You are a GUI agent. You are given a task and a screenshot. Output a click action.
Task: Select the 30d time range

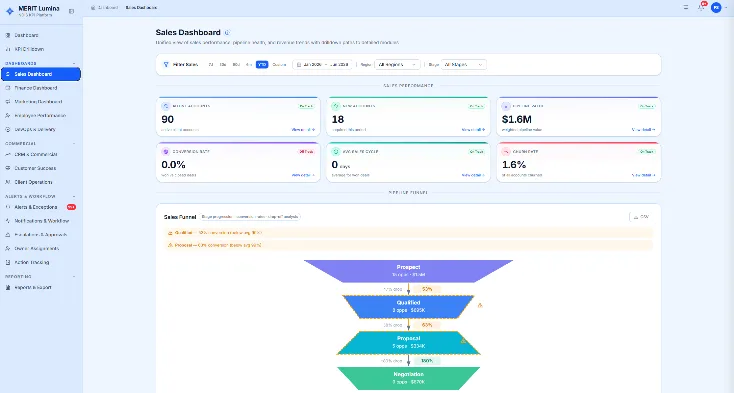click(223, 65)
